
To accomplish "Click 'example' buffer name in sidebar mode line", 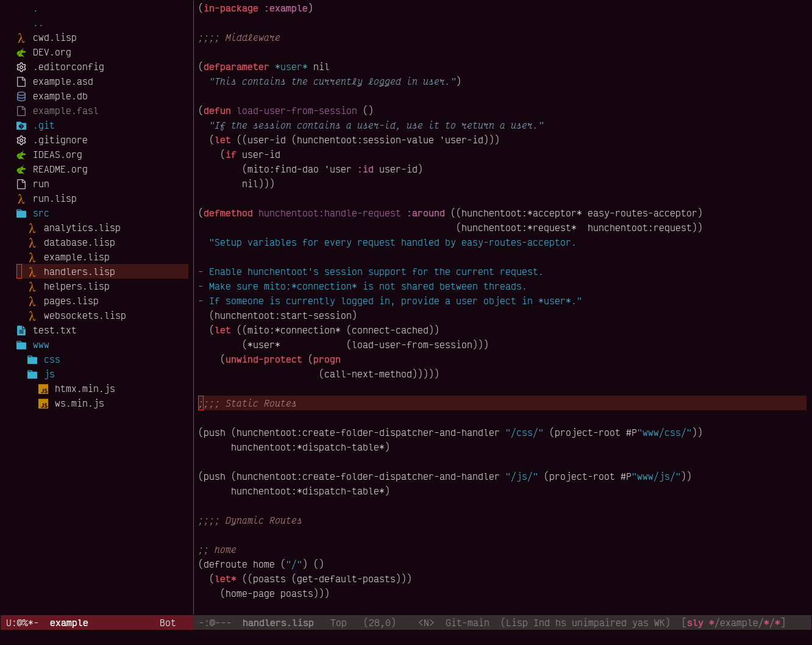I will tap(69, 623).
